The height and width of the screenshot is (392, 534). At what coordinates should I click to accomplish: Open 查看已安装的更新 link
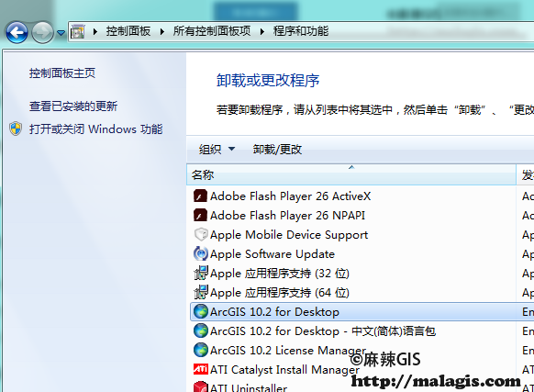point(73,106)
